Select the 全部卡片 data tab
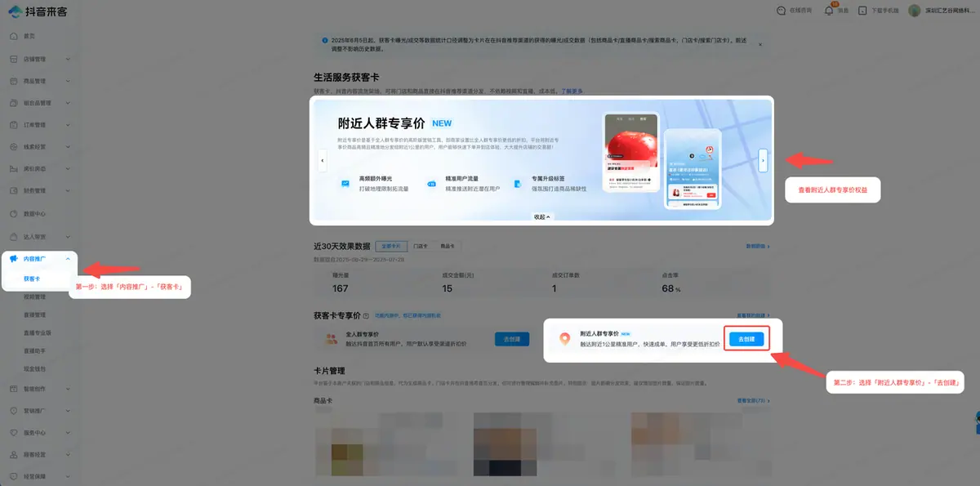980x486 pixels. coord(392,246)
